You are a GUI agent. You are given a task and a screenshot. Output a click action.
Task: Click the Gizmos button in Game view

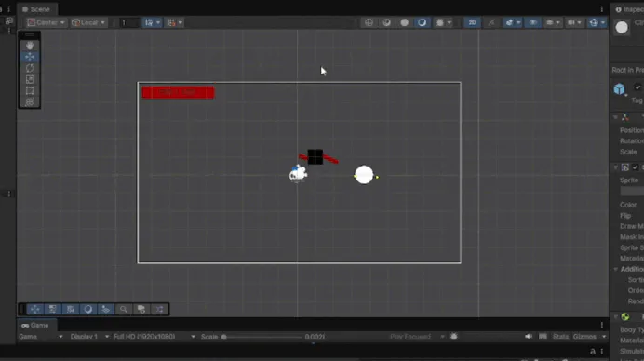tap(584, 337)
